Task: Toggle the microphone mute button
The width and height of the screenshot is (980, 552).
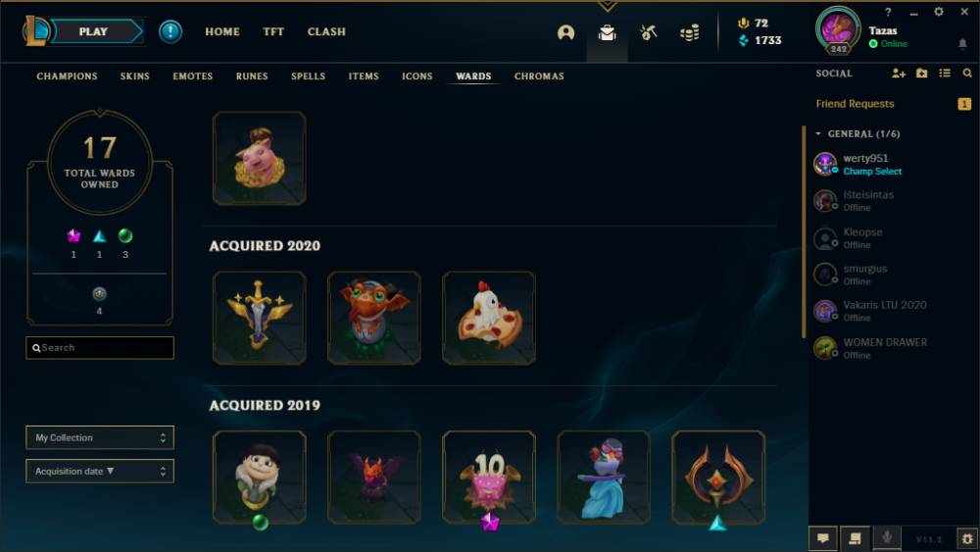Action: 887,538
